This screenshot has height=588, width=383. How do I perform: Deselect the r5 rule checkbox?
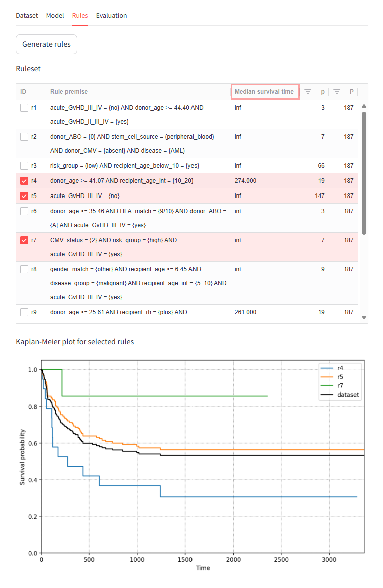tap(24, 196)
